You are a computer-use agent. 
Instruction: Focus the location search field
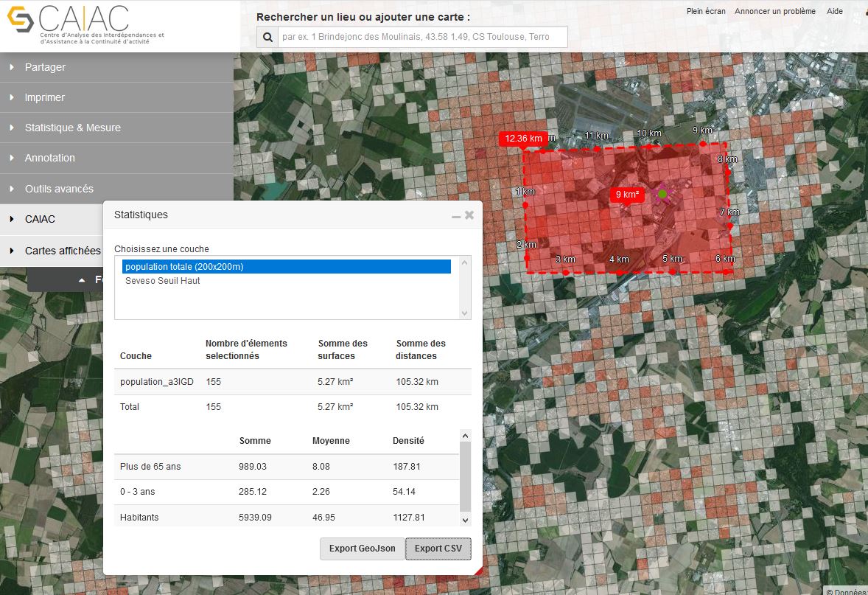click(422, 37)
